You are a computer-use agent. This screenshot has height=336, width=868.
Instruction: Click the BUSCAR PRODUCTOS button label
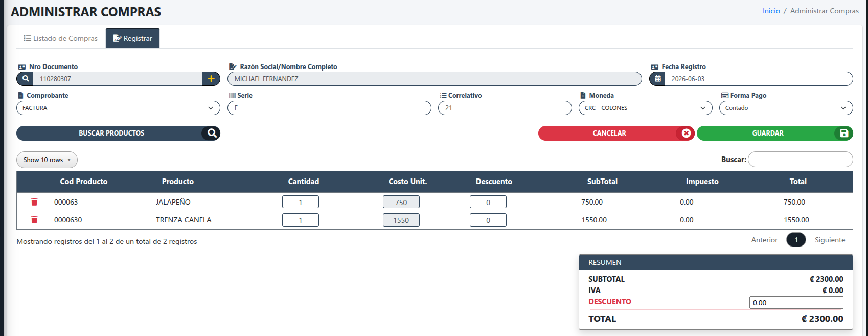(x=111, y=133)
